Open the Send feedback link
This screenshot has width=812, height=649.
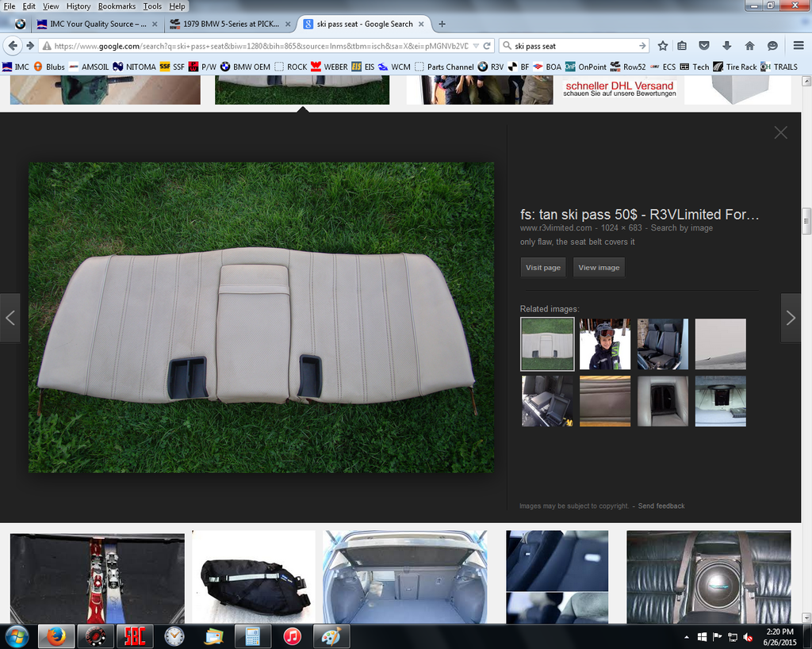pos(661,506)
